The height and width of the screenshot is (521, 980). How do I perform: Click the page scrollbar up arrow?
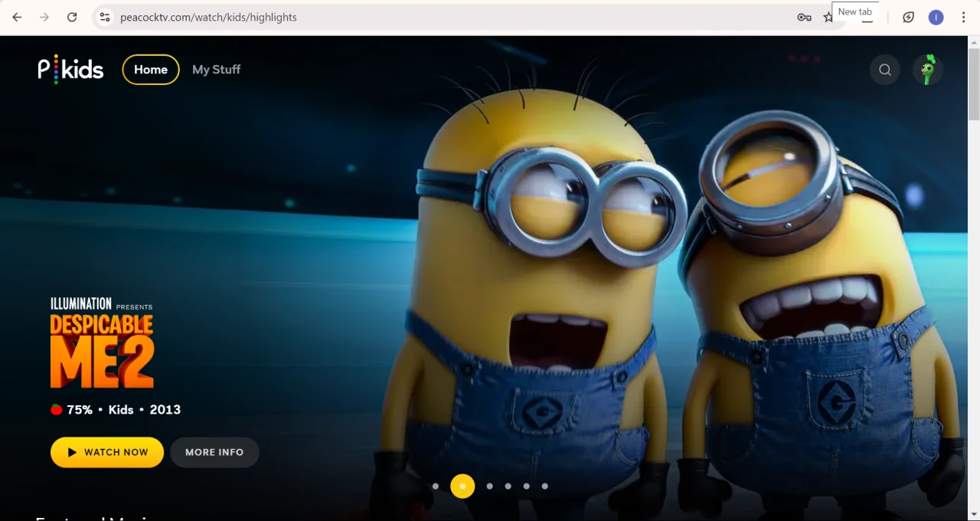click(x=974, y=43)
